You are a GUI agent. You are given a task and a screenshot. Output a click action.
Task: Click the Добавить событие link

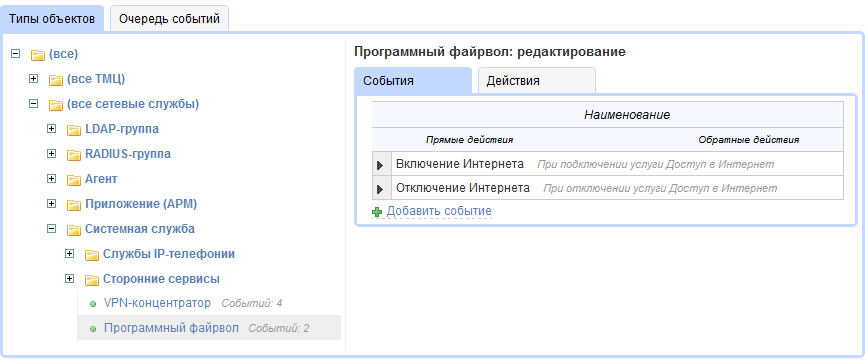439,211
